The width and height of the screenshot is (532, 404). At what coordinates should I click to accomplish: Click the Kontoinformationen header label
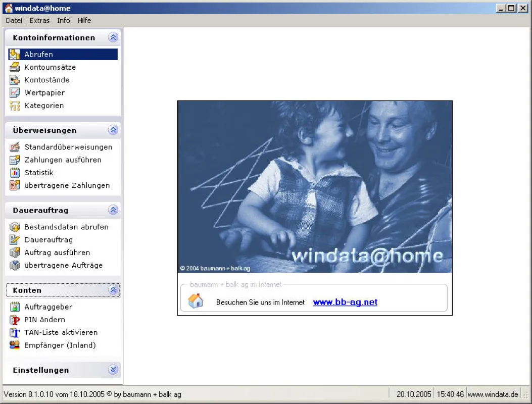pos(54,38)
